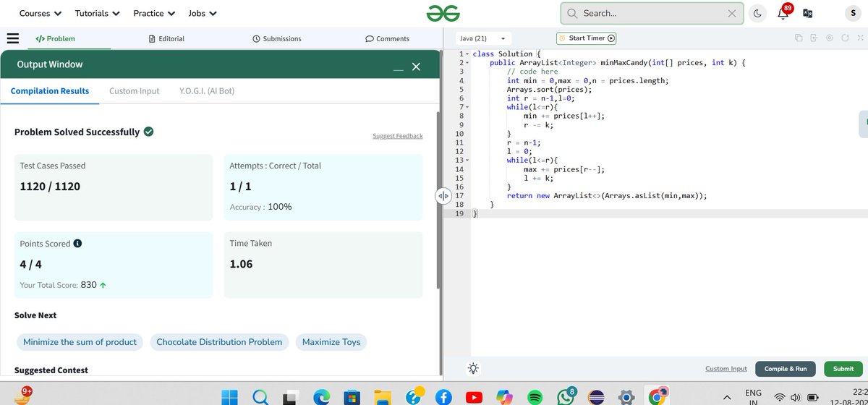This screenshot has width=868, height=405.
Task: Submit the solution
Action: (843, 369)
